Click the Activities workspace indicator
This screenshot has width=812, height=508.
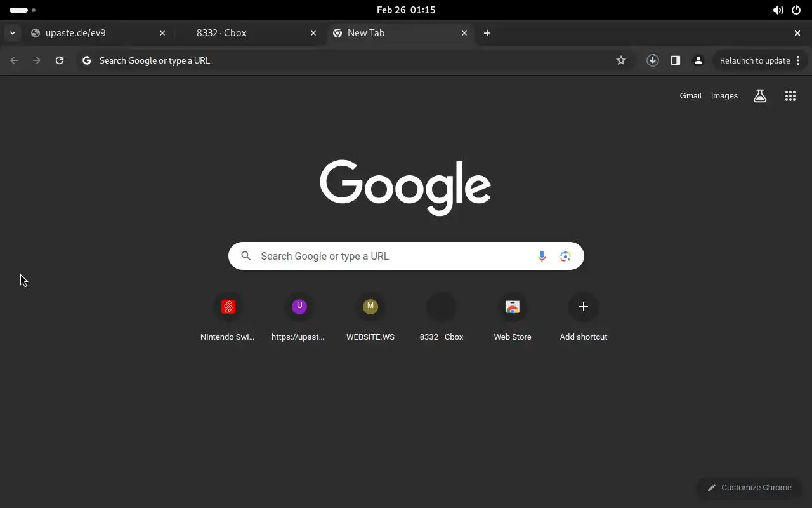(x=23, y=10)
